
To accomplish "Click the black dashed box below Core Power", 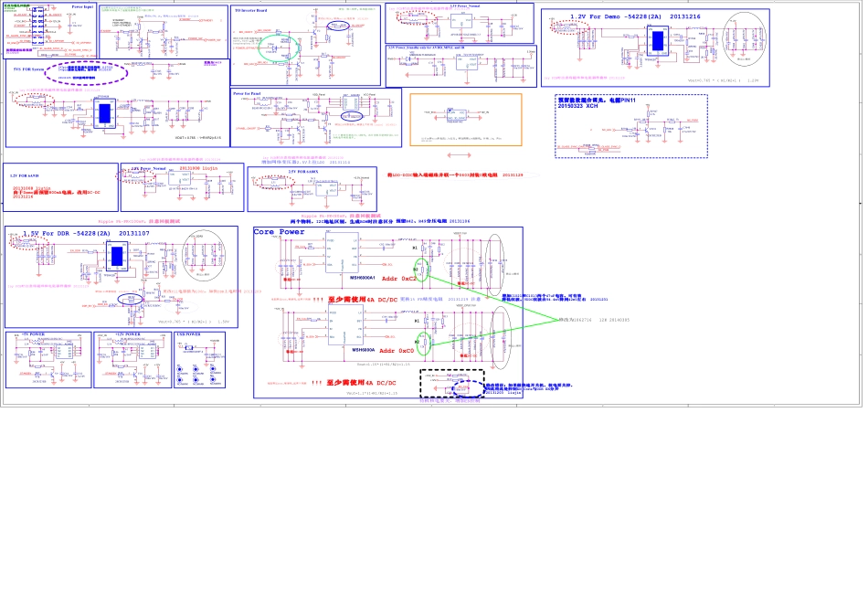I will point(450,383).
